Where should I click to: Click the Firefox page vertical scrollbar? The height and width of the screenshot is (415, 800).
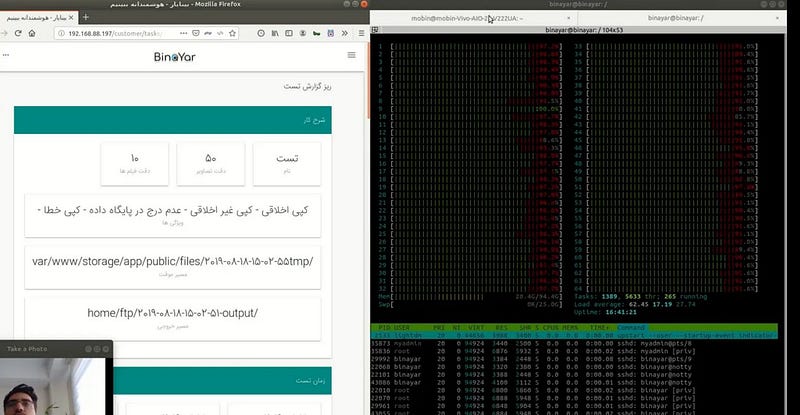pos(367,82)
